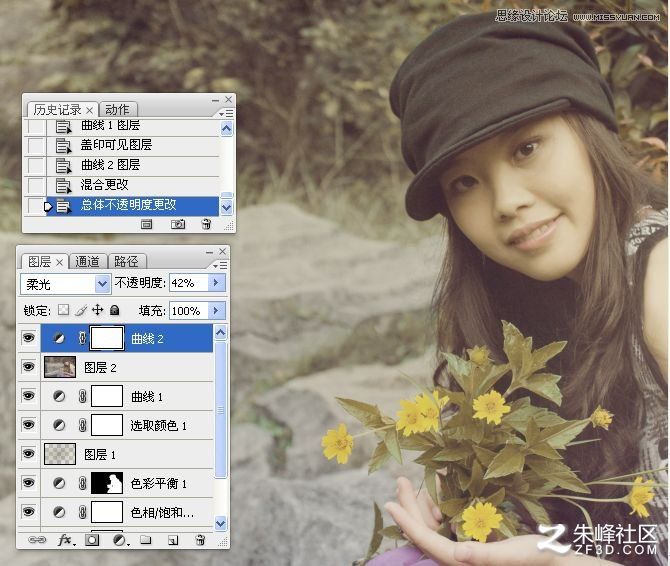670x566 pixels.
Task: Create new snapshot camera icon in History
Action: point(178,224)
